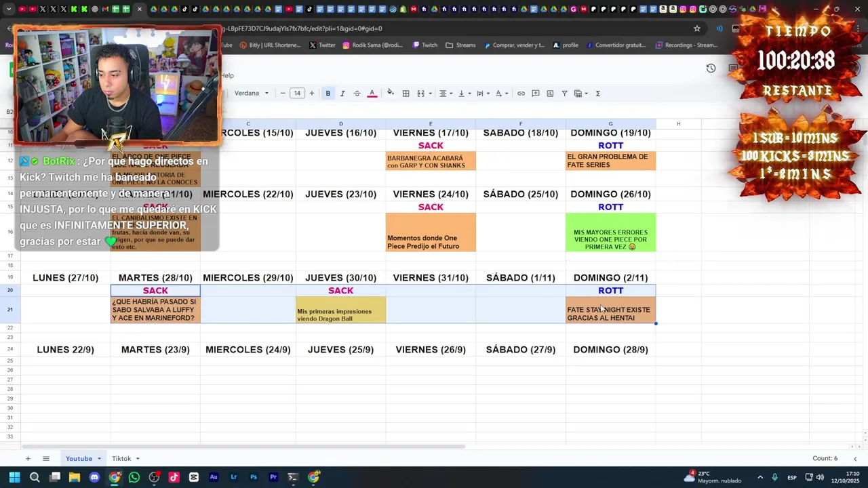Screen dimensions: 868x488
Task: Open the Twitter bookmark
Action: tap(322, 45)
